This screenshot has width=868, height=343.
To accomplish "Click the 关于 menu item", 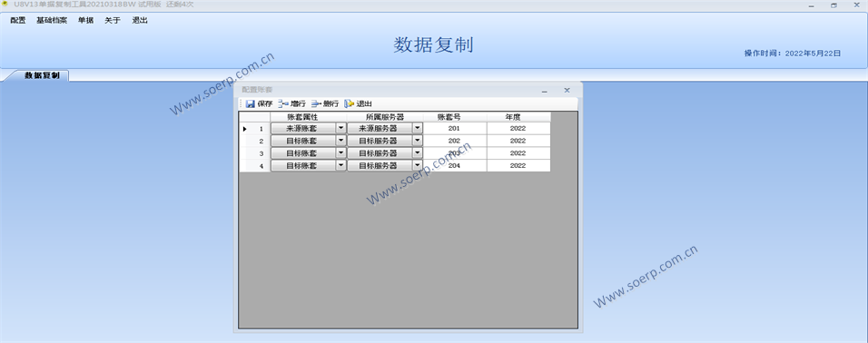I will pyautogui.click(x=113, y=21).
